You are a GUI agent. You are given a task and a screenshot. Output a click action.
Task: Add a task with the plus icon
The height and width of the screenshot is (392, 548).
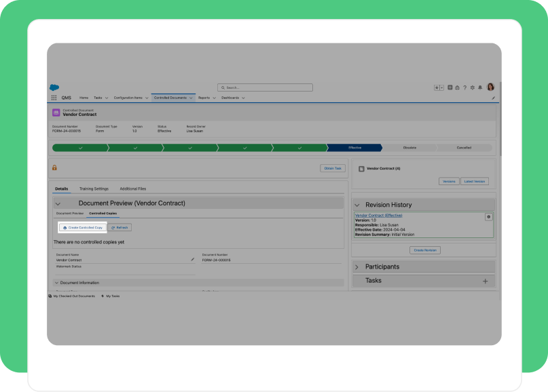(x=485, y=281)
